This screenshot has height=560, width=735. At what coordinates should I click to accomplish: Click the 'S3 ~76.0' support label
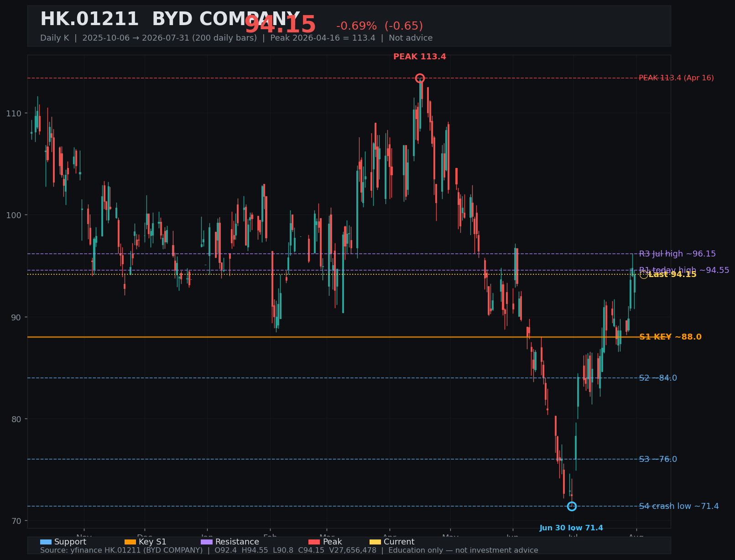coord(658,460)
